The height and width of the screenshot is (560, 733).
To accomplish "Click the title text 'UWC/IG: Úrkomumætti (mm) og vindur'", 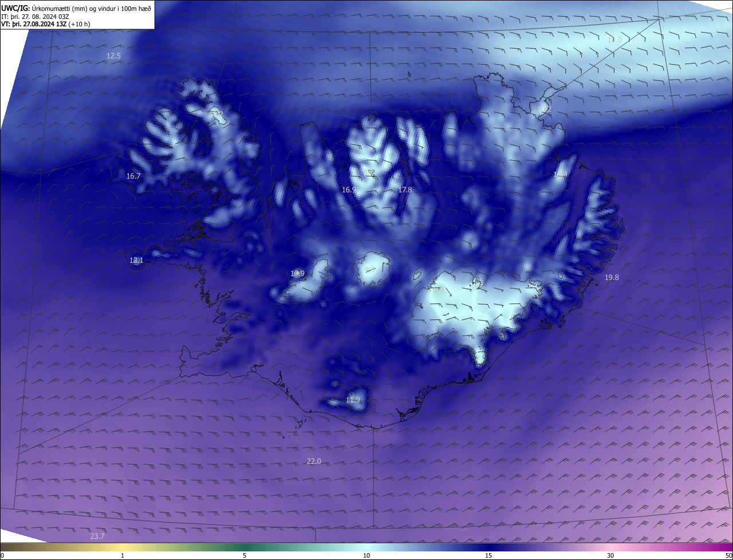I will (x=60, y=8).
